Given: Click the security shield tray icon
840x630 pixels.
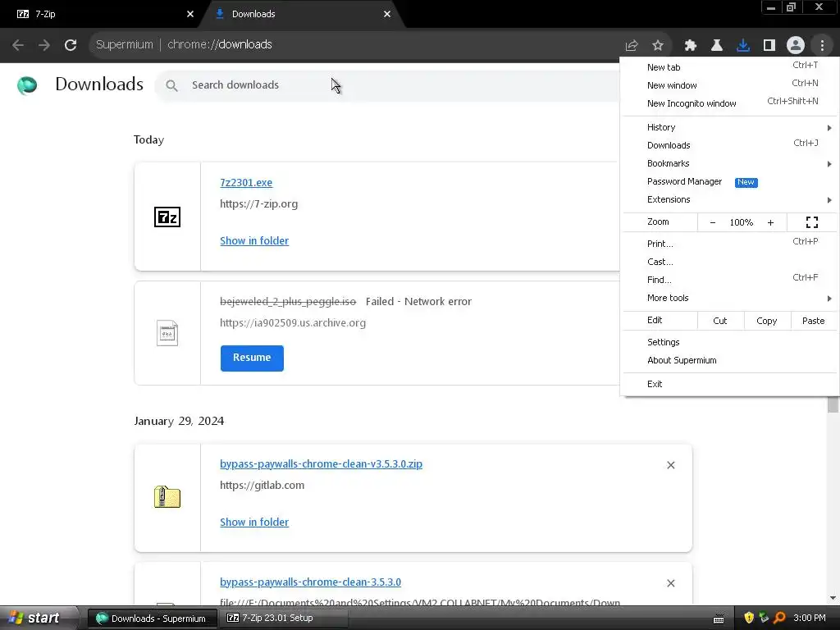Looking at the screenshot, I should tap(749, 618).
